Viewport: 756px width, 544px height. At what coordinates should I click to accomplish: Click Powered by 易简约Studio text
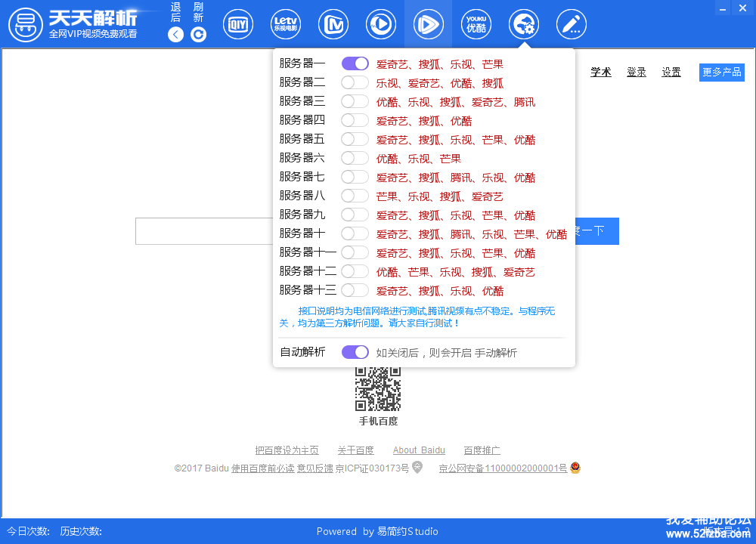(377, 531)
